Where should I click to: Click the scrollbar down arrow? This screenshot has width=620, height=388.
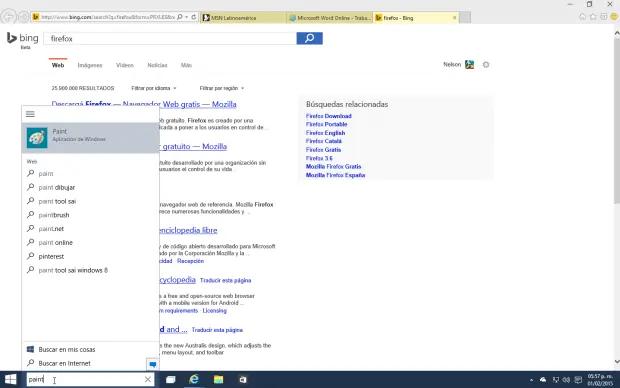point(617,362)
